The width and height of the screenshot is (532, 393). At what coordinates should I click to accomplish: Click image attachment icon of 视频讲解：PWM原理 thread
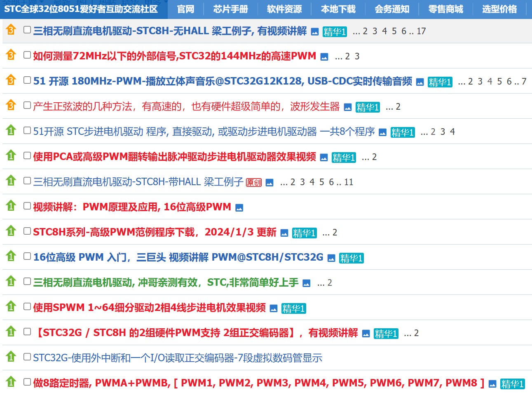239,208
